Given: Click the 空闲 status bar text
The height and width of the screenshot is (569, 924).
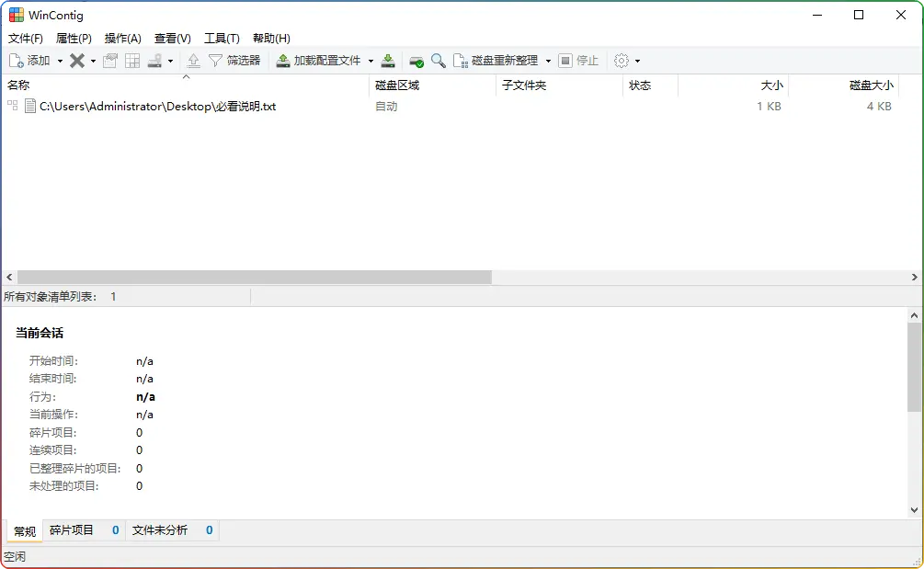Looking at the screenshot, I should click(x=15, y=557).
